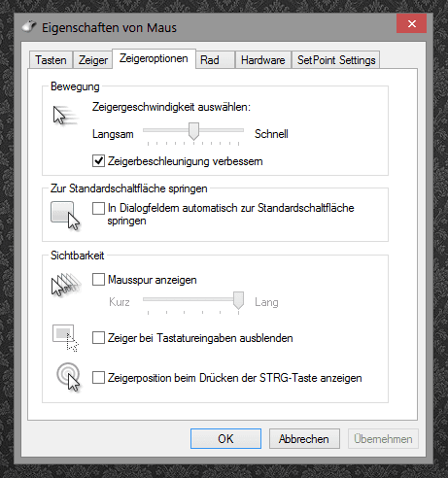Confirm with the OK button
The width and height of the screenshot is (448, 478).
click(225, 439)
